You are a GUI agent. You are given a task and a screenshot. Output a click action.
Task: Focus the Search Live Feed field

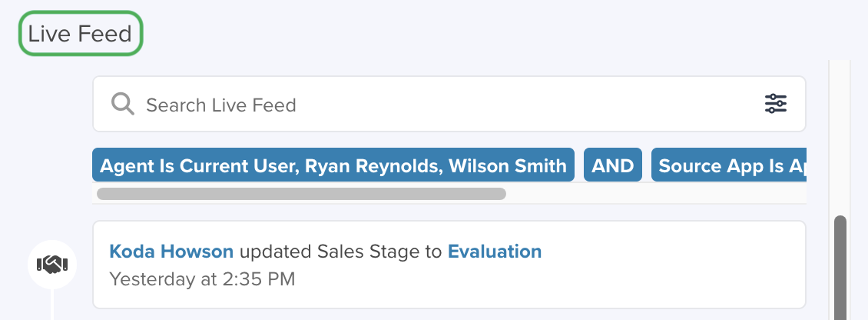point(449,104)
